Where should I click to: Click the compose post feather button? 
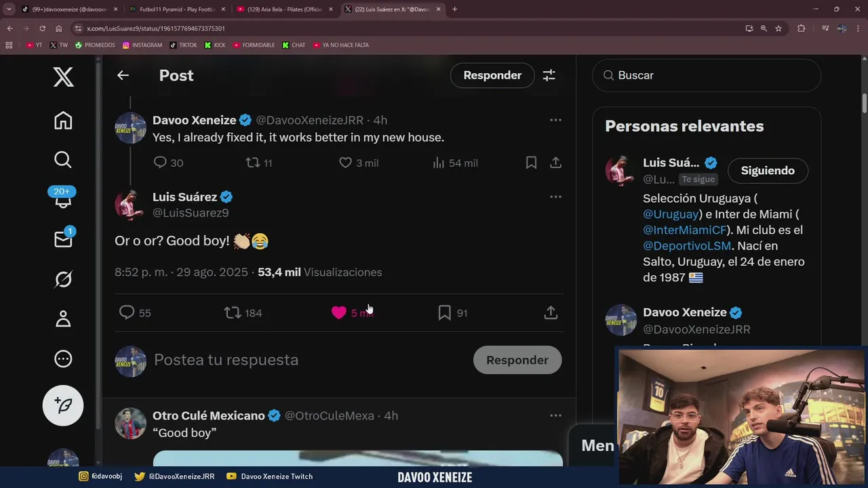[x=63, y=405]
